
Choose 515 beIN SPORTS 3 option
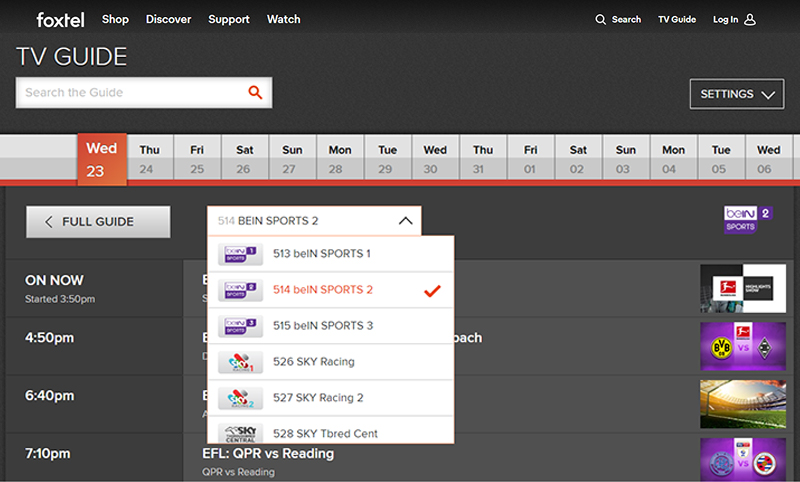[x=331, y=326]
